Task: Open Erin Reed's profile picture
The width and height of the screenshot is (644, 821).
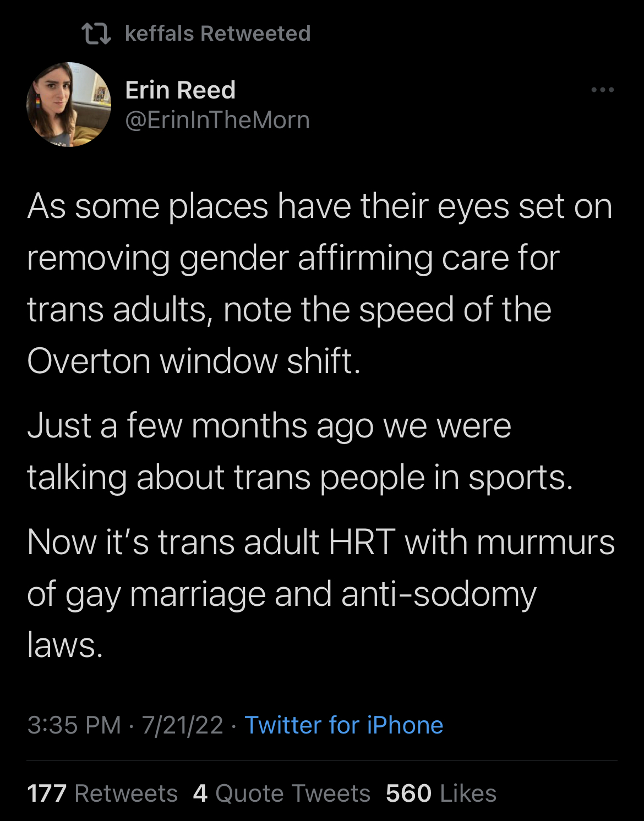Action: (x=69, y=105)
